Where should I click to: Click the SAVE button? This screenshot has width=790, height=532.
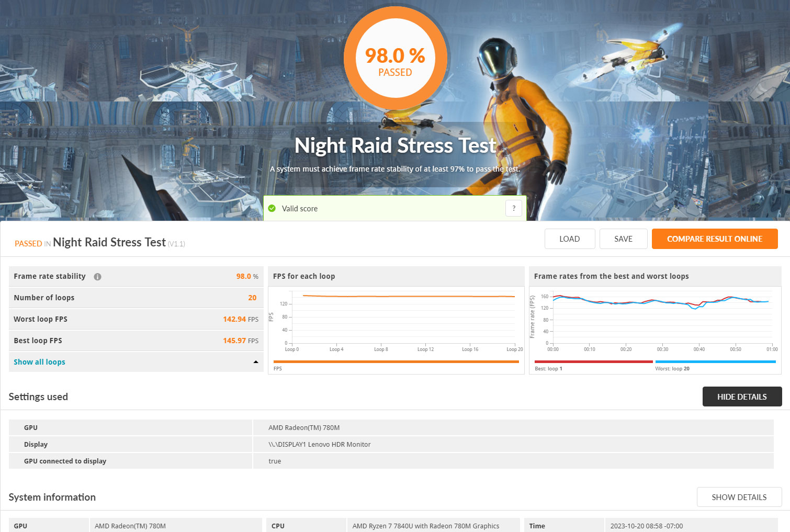click(623, 239)
